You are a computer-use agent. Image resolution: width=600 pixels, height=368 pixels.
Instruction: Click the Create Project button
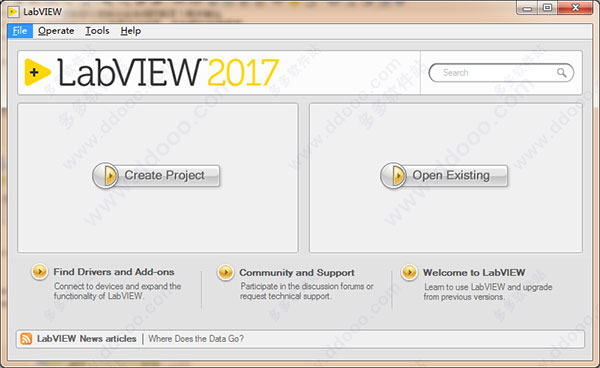click(156, 176)
